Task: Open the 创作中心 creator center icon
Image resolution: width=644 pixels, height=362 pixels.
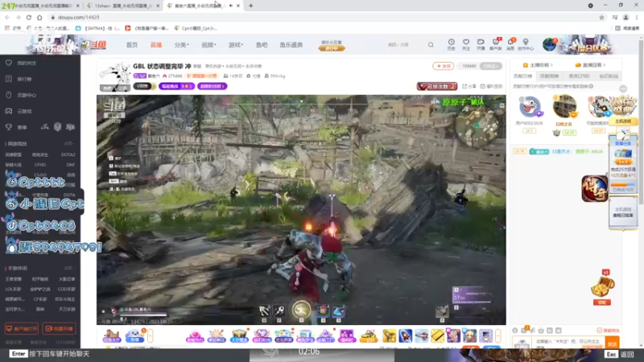Action: [x=526, y=44]
